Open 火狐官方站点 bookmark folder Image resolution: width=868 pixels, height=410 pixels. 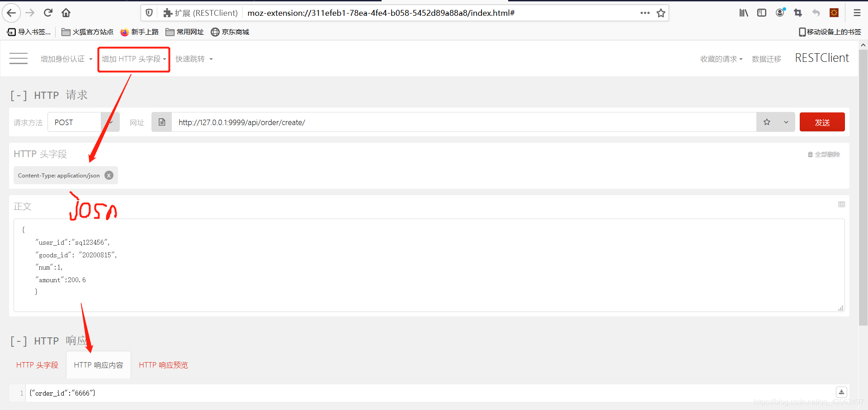pyautogui.click(x=88, y=32)
